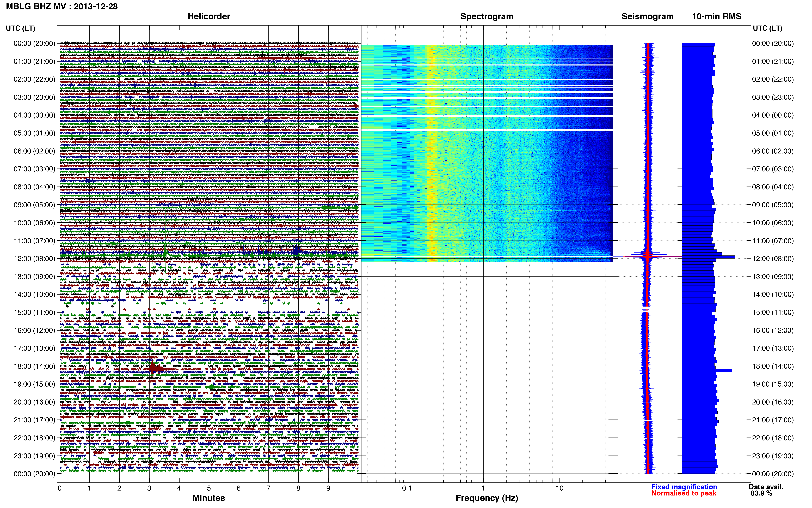Click Helicorder-side time label "12:00 (08:00)"
This screenshot has width=812, height=508.
34,259
